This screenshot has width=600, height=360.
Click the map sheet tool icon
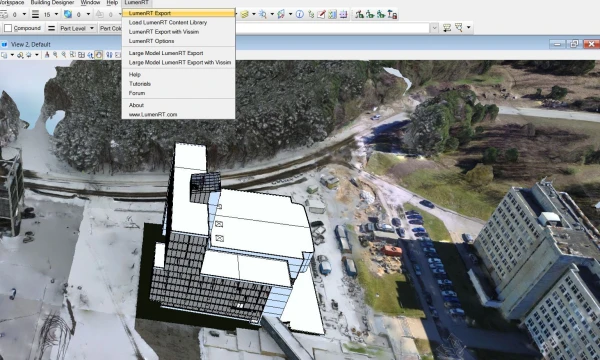[282, 15]
